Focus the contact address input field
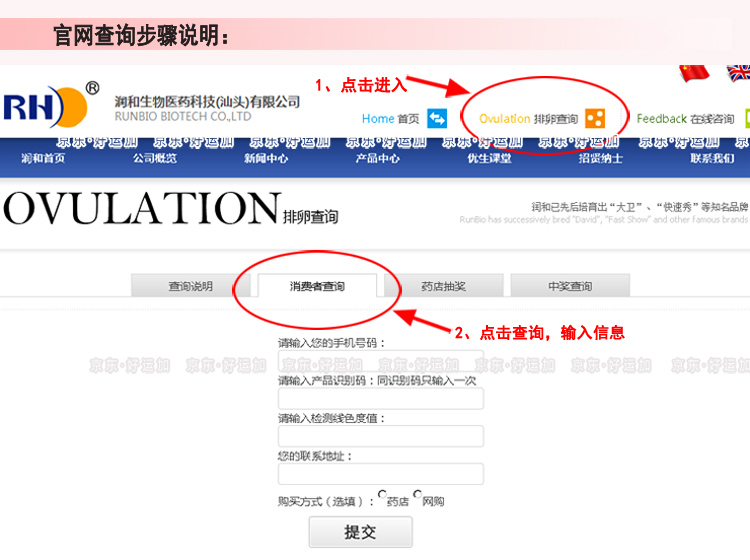Image resolution: width=750 pixels, height=560 pixels. coord(381,474)
